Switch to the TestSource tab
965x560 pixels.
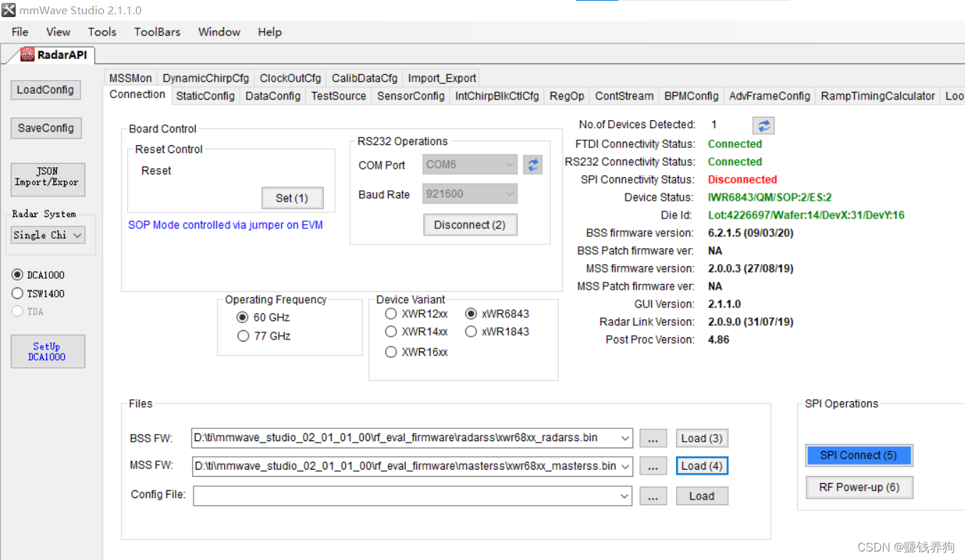click(339, 96)
